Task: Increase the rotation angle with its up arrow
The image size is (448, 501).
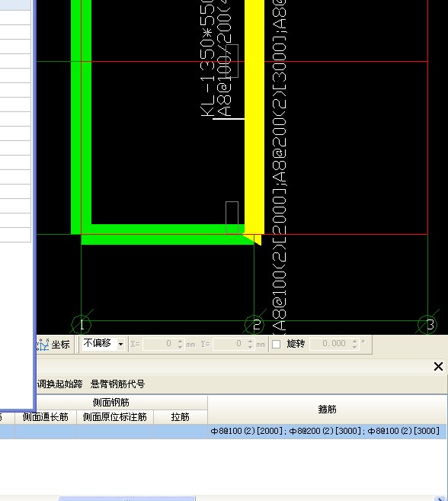Action: (355, 341)
